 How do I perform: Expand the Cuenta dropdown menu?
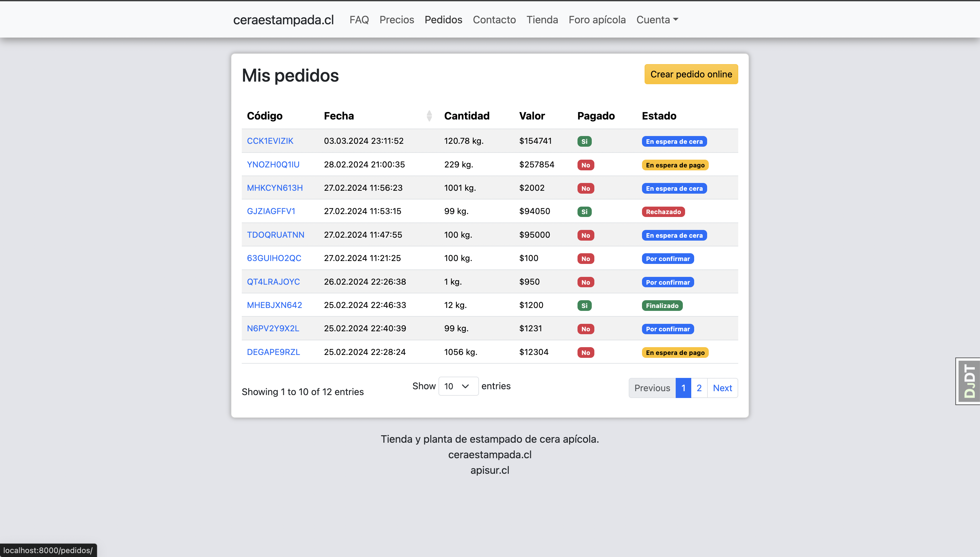(x=657, y=19)
